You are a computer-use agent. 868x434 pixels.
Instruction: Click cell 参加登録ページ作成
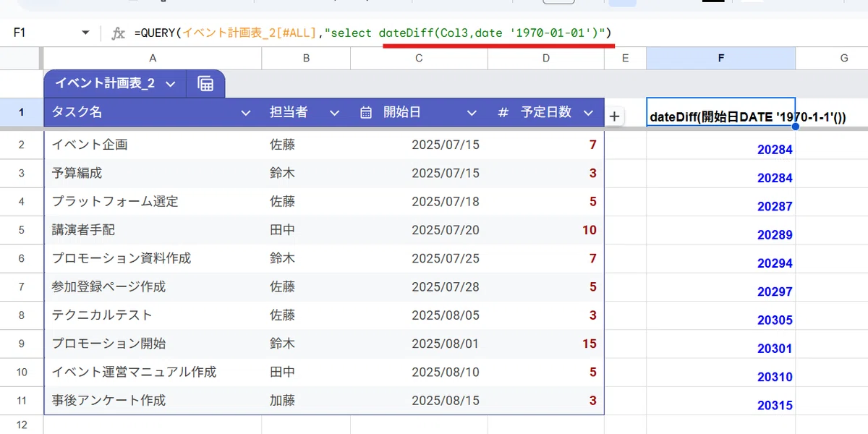pyautogui.click(x=153, y=287)
